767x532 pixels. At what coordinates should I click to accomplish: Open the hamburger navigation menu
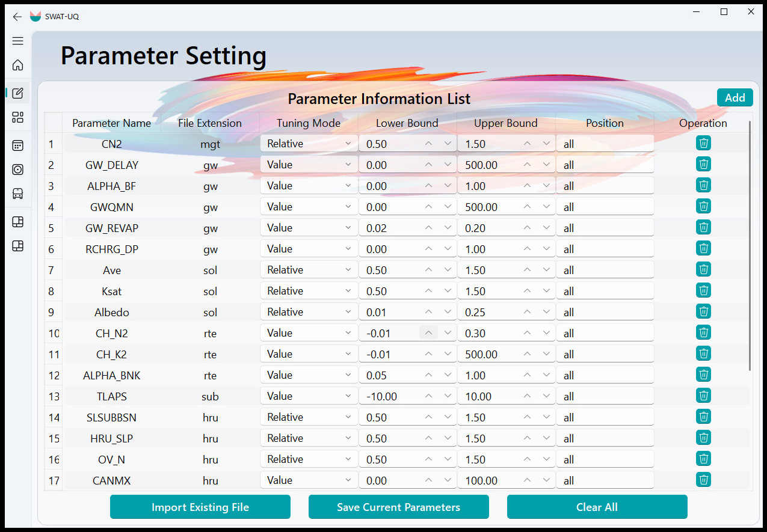point(18,41)
